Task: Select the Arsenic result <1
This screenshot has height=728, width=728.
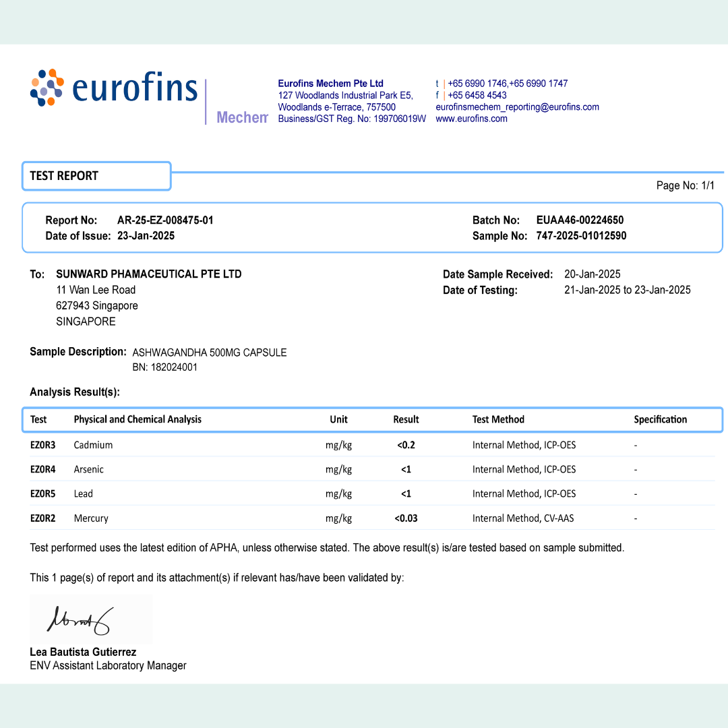Action: [406, 469]
